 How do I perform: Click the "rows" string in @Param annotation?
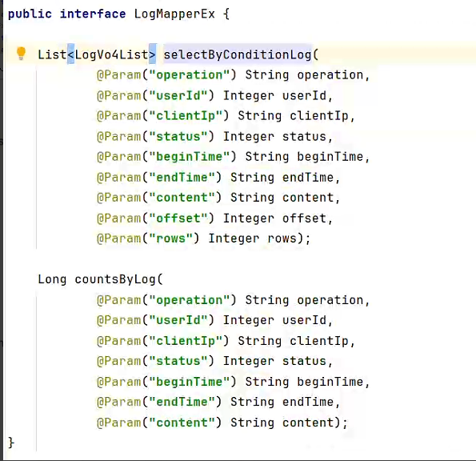(170, 239)
